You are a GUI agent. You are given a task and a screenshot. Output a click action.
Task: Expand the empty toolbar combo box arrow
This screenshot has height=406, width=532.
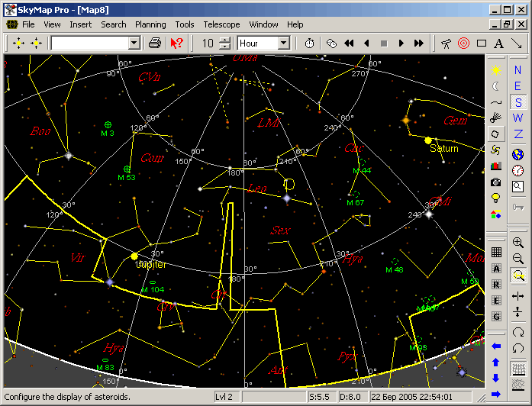pos(134,43)
